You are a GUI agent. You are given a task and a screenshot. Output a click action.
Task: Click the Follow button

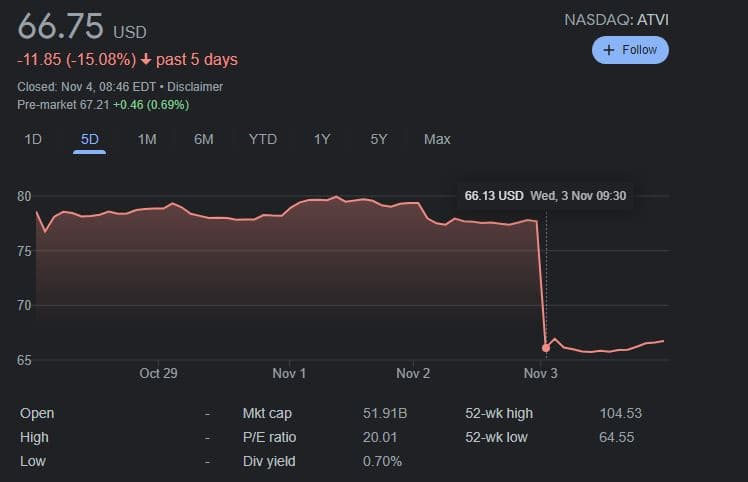[x=630, y=50]
